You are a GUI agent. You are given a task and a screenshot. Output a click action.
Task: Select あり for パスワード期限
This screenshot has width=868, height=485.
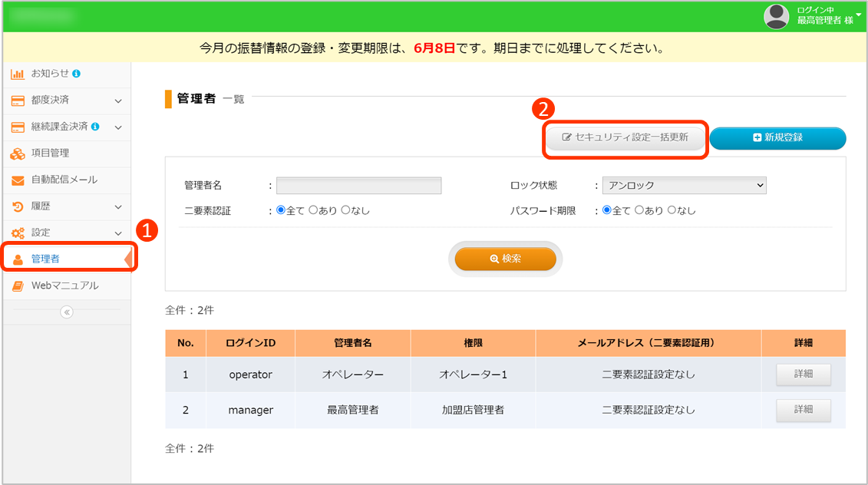[x=639, y=210]
